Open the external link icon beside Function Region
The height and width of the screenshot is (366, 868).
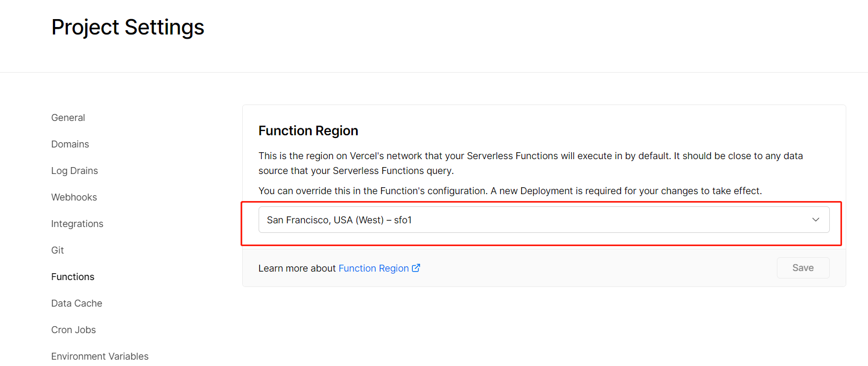pyautogui.click(x=416, y=268)
